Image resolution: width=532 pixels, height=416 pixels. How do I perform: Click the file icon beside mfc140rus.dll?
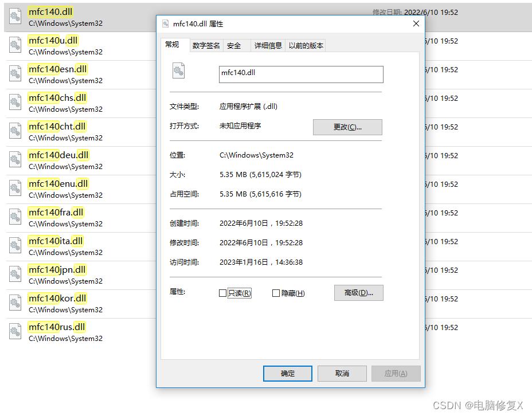(15, 331)
